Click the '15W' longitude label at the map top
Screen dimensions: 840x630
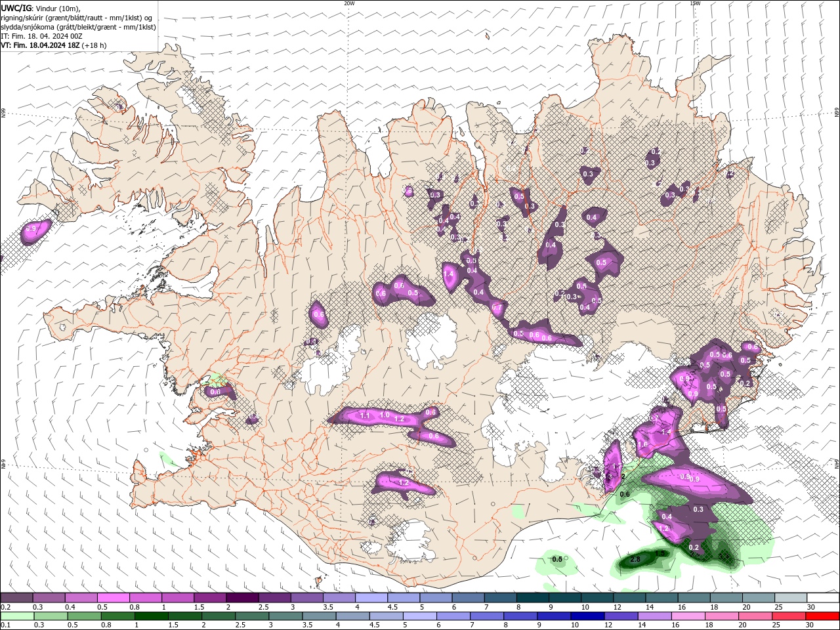(x=695, y=3)
